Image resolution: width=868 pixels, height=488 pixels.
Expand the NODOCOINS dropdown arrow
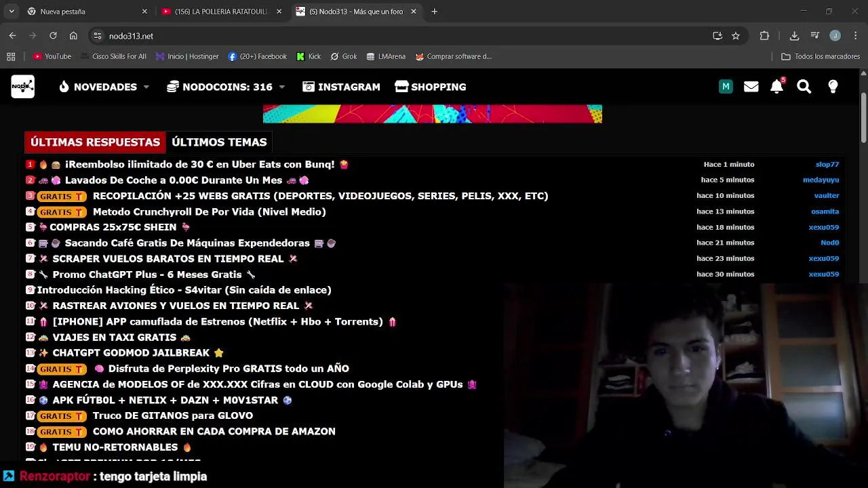[x=281, y=87]
